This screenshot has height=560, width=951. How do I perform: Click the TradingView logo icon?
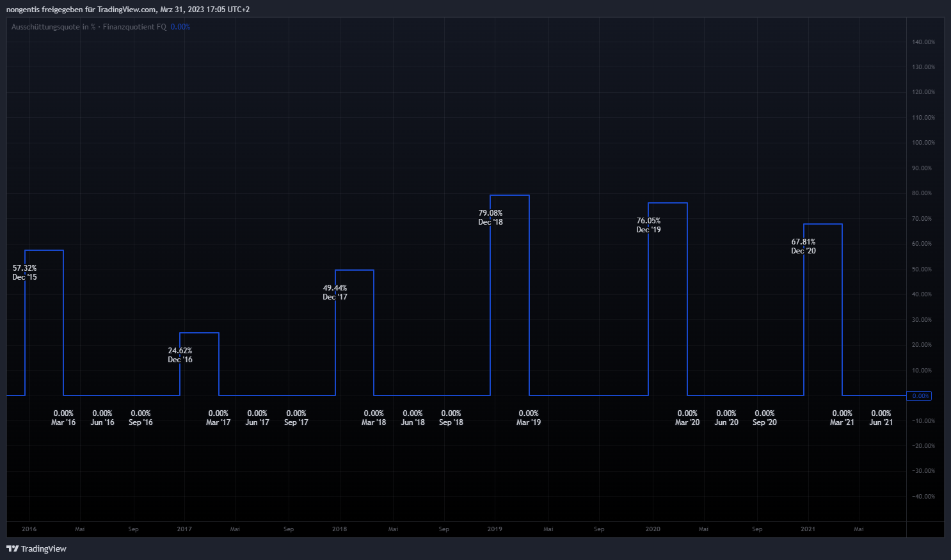click(12, 548)
